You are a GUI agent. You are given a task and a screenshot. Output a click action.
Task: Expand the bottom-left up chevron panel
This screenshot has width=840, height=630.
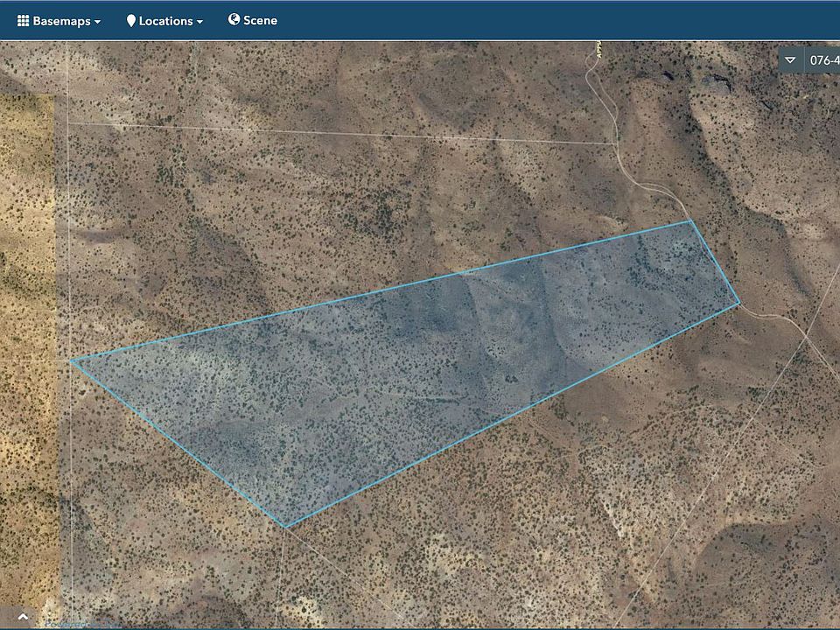[23, 617]
